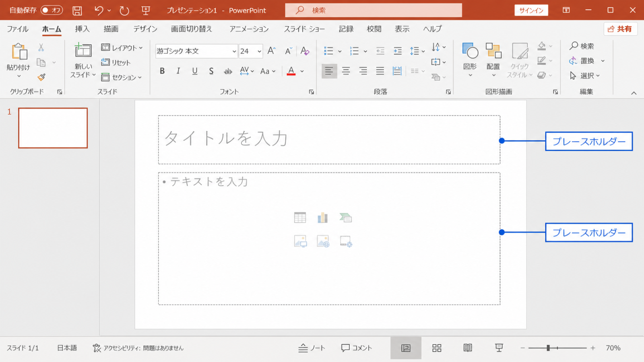The height and width of the screenshot is (362, 644).
Task: Select the Format Painter brush icon
Action: 41,77
